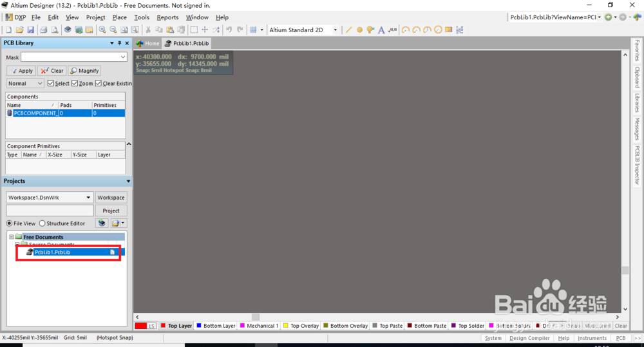Select the File View radio button
Screen dimensions: 644x347
[9, 223]
